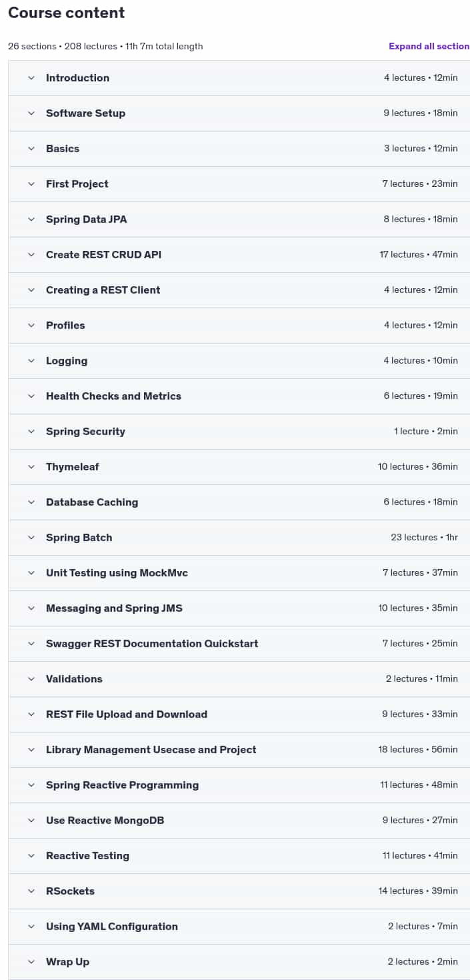This screenshot has height=980, width=470.
Task: Click the chevron beside Create REST CRUD API
Action: coord(31,255)
